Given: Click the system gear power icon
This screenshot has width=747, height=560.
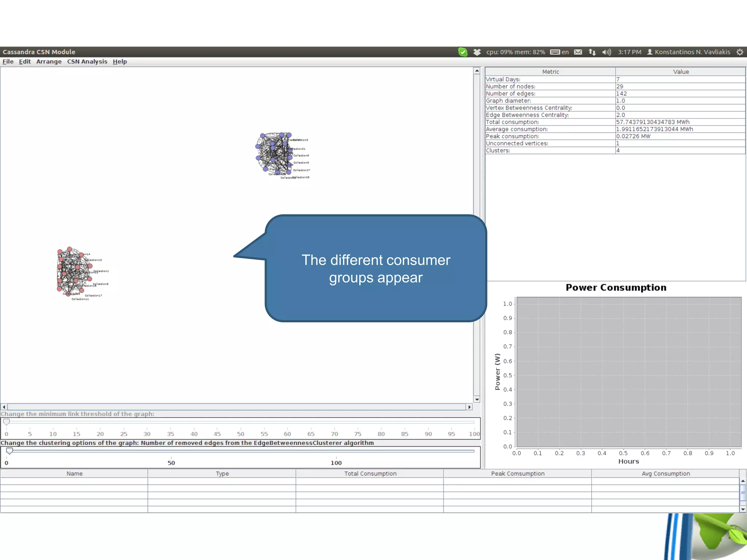Looking at the screenshot, I should tap(739, 52).
